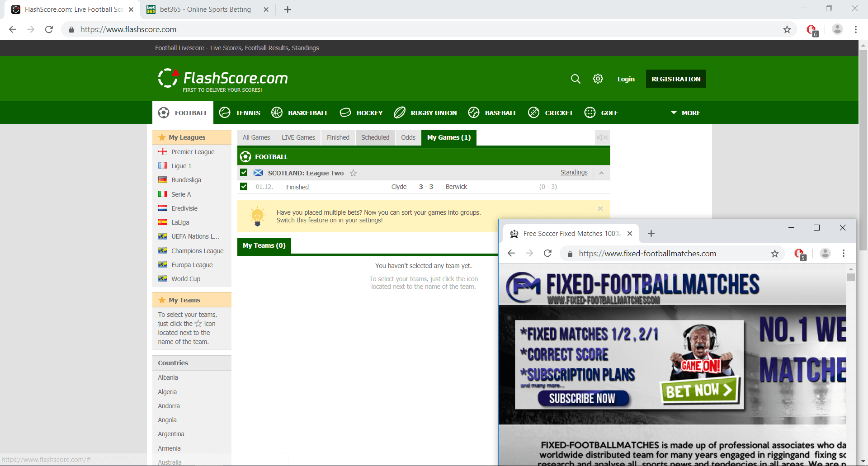Image resolution: width=868 pixels, height=466 pixels.
Task: Expand the MORE sports dropdown
Action: pyautogui.click(x=685, y=113)
